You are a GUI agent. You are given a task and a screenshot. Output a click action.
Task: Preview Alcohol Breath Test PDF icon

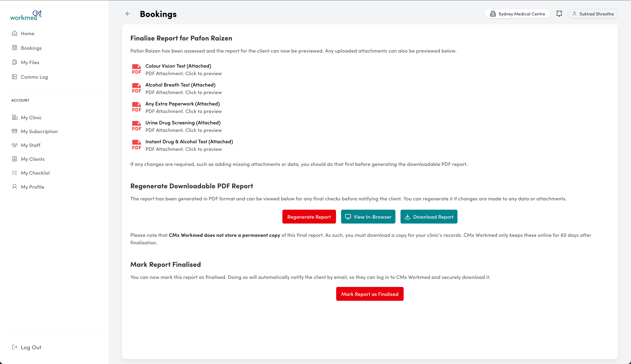coord(137,88)
